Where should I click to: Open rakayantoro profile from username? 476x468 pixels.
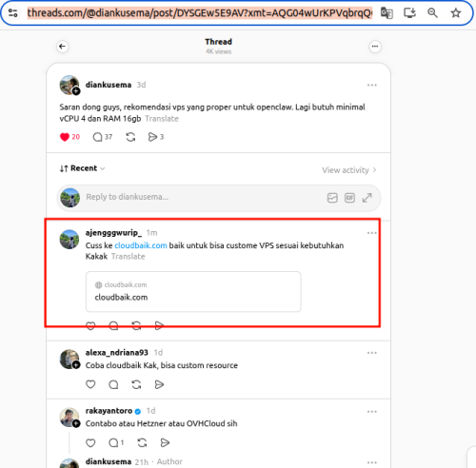(x=109, y=411)
